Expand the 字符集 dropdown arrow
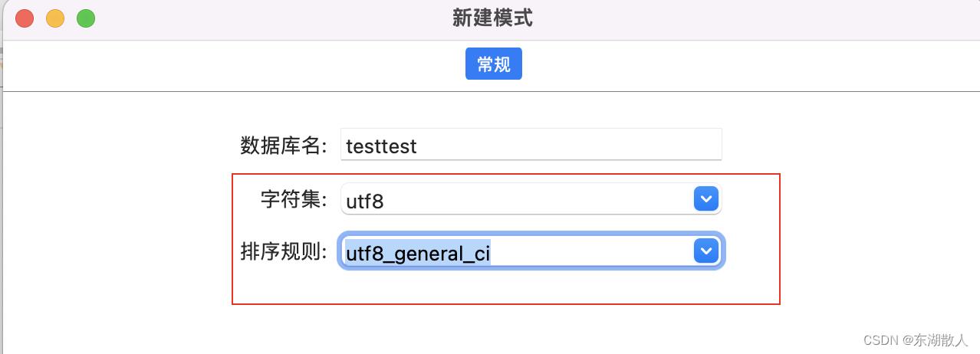980x354 pixels. click(x=705, y=199)
